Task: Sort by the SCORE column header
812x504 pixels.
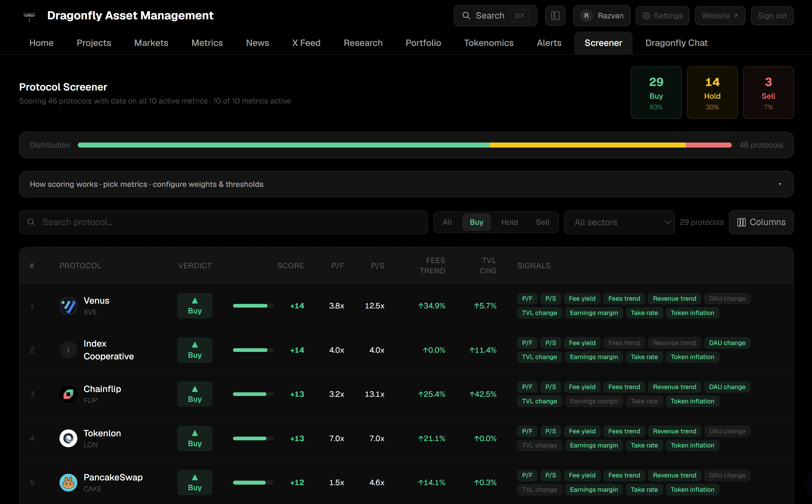Action: tap(290, 266)
